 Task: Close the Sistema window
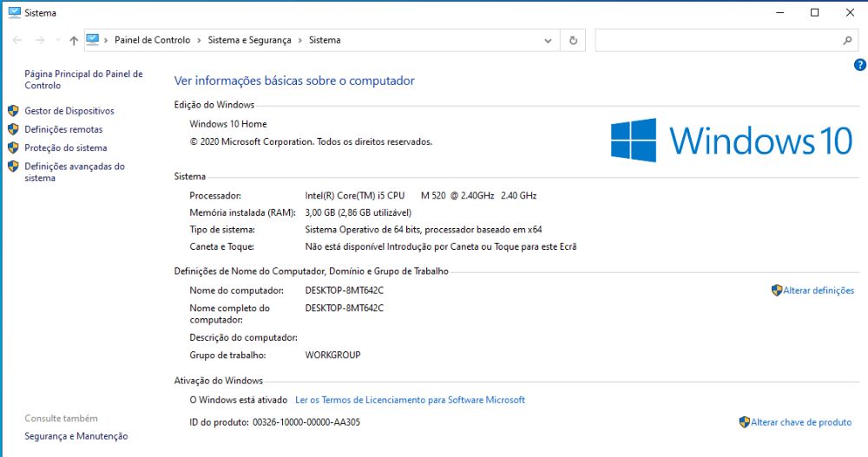click(850, 12)
